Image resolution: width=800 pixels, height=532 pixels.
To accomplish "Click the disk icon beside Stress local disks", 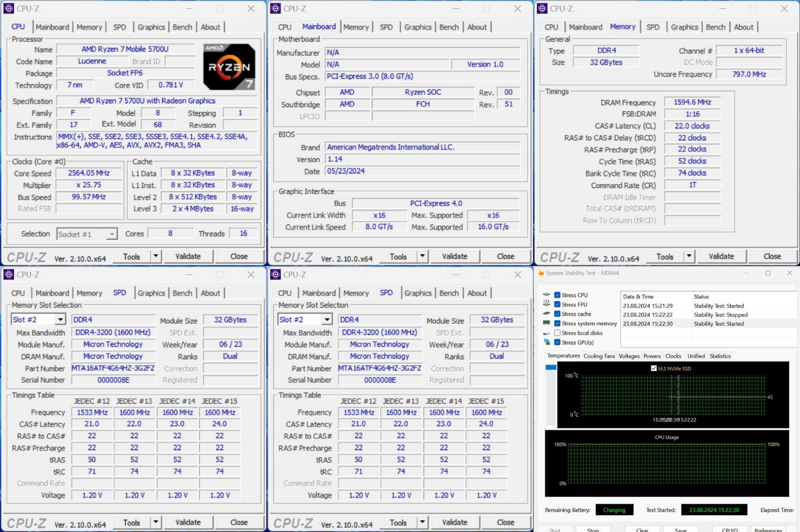I will (x=546, y=333).
